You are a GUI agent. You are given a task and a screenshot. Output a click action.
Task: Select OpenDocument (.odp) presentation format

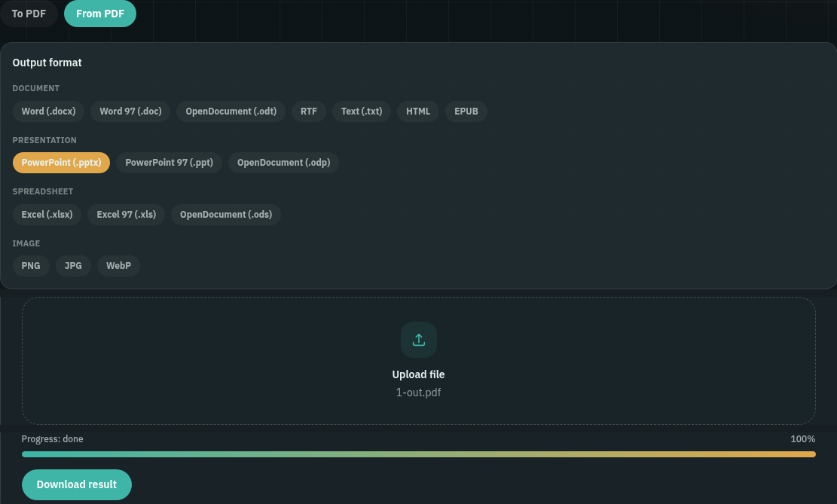point(283,162)
